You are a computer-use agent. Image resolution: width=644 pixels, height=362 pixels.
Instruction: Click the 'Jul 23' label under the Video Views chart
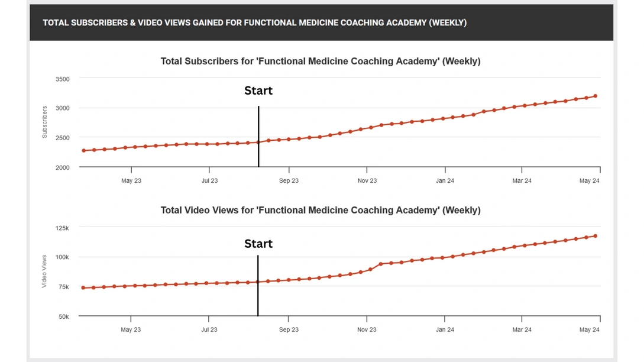point(209,329)
